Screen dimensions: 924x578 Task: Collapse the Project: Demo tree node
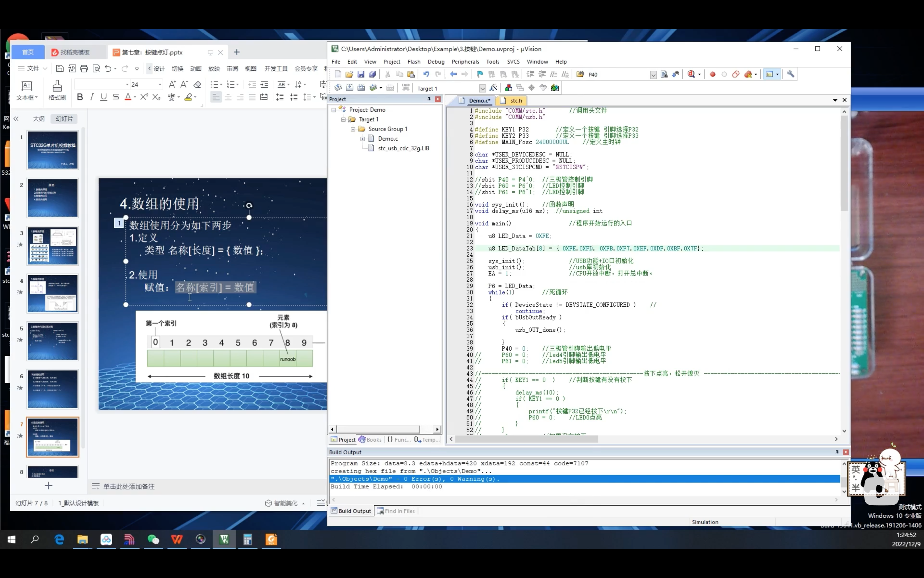click(334, 110)
